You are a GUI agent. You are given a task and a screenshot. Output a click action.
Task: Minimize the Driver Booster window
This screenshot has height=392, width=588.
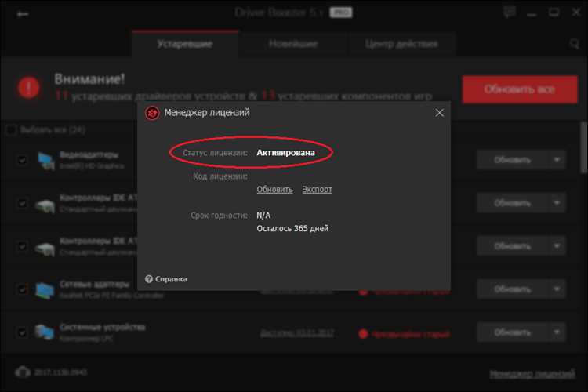click(532, 13)
